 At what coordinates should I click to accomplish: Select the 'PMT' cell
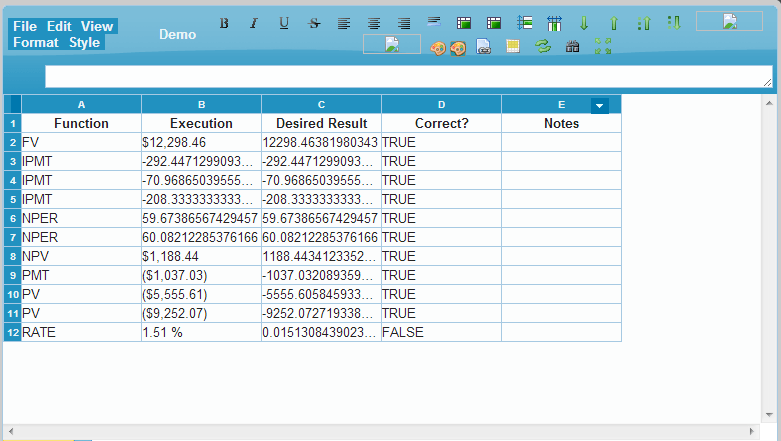pos(81,276)
